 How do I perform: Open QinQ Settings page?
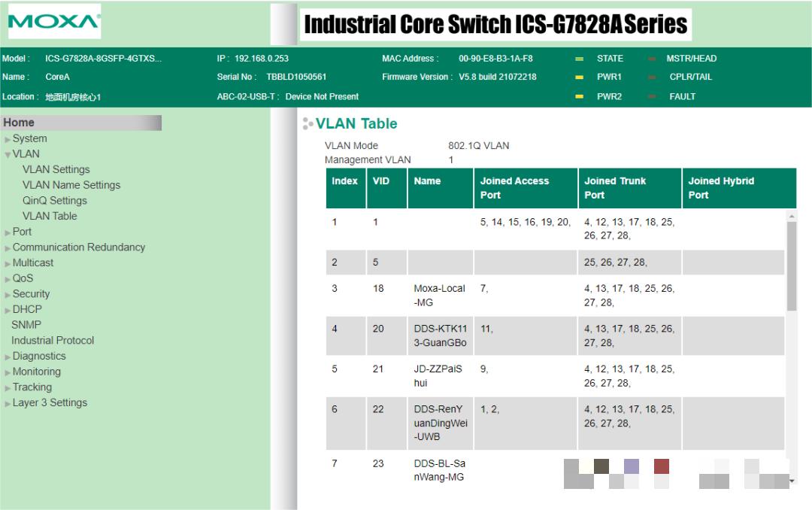55,201
